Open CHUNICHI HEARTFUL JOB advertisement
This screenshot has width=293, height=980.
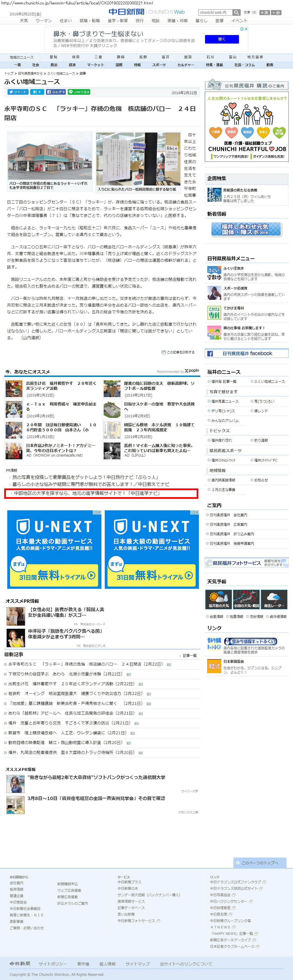click(247, 127)
